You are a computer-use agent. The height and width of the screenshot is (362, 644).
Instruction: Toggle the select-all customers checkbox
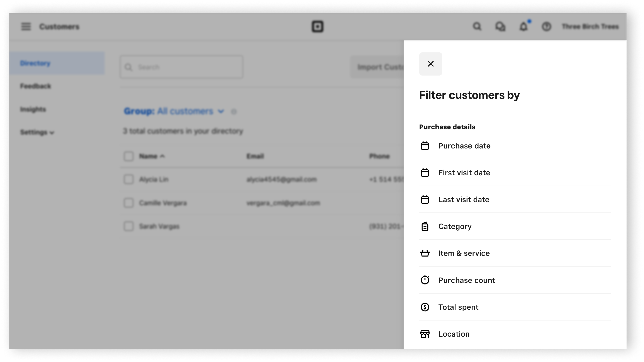(129, 156)
